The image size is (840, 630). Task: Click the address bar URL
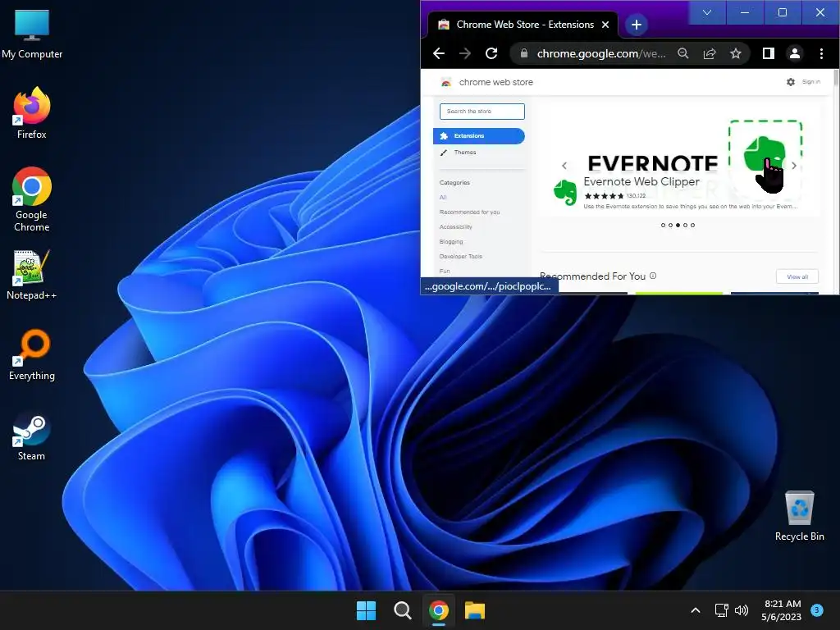601,53
